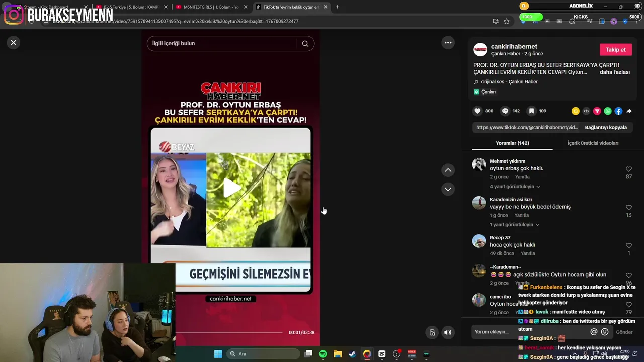Viewport: 644px width, 362px height.
Task: Click the browser address bar URL
Action: pos(176,21)
